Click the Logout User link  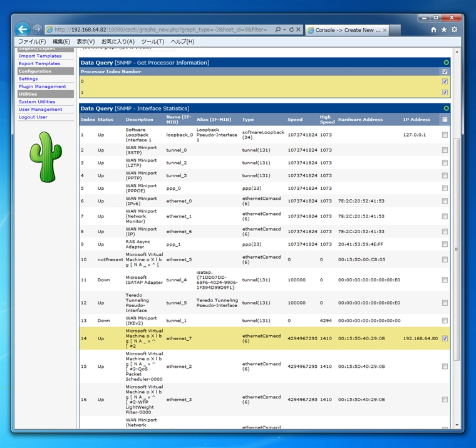(33, 117)
